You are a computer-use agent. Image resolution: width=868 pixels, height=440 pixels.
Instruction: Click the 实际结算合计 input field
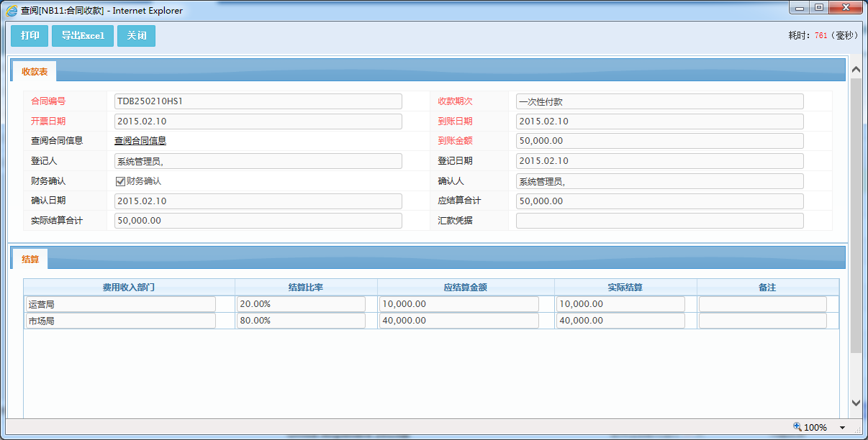click(x=258, y=221)
